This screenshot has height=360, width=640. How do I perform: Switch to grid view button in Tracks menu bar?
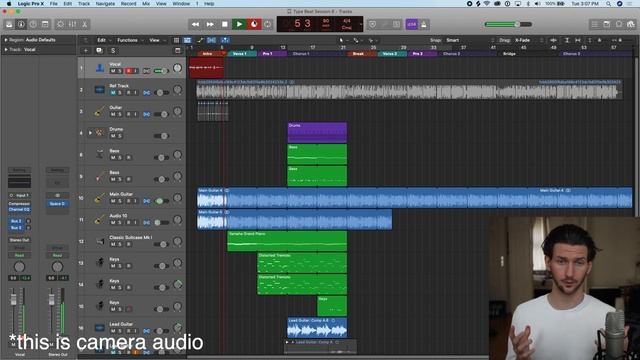pyautogui.click(x=176, y=40)
